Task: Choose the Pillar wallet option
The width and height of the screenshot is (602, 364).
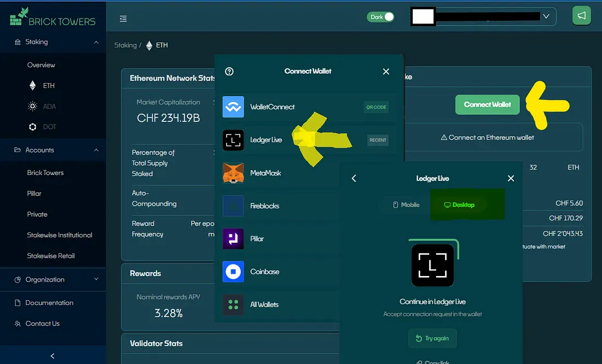Action: 280,239
